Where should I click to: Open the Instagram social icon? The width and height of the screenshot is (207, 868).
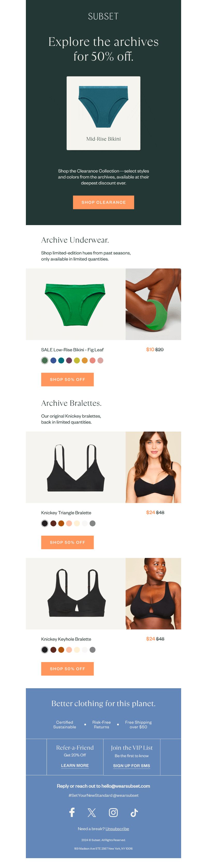pos(113,812)
